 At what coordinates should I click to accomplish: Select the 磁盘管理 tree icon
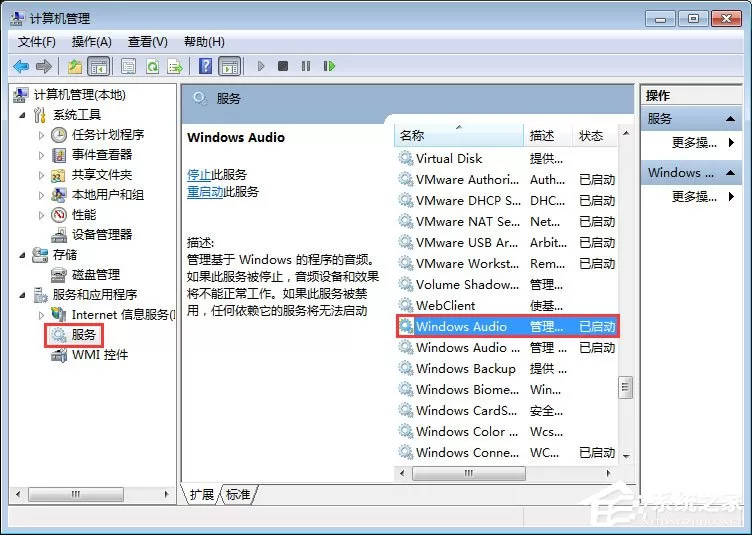(x=59, y=275)
